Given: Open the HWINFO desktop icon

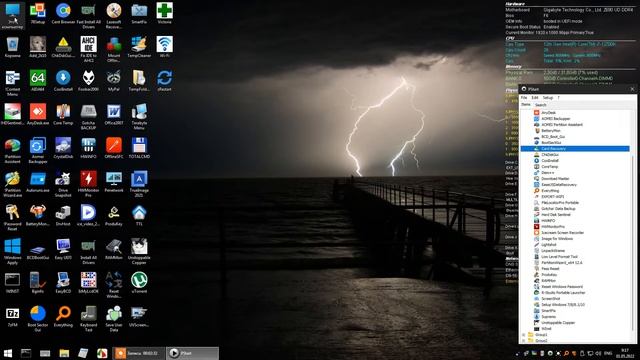Looking at the screenshot, I should [x=89, y=148].
